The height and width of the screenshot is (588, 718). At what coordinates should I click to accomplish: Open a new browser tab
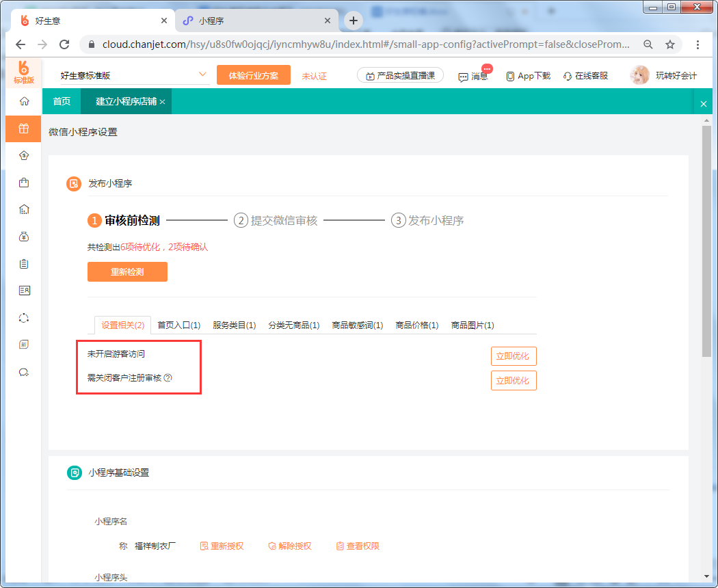tap(354, 21)
